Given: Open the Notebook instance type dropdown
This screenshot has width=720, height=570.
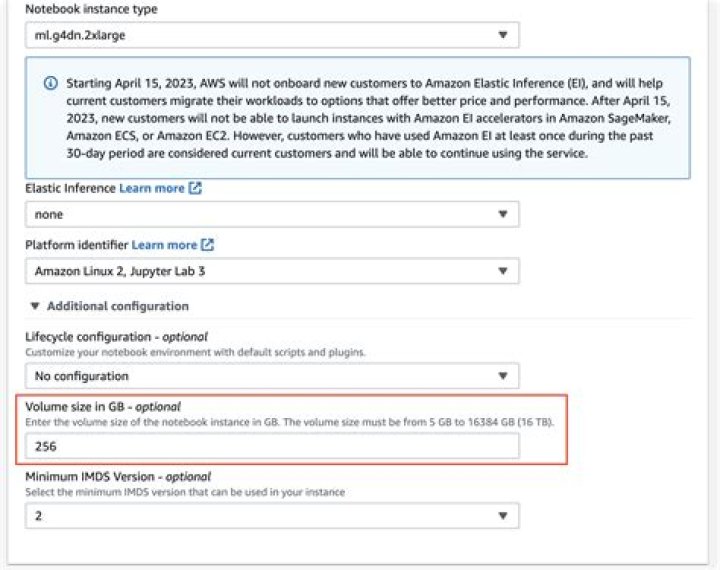Looking at the screenshot, I should [x=272, y=36].
